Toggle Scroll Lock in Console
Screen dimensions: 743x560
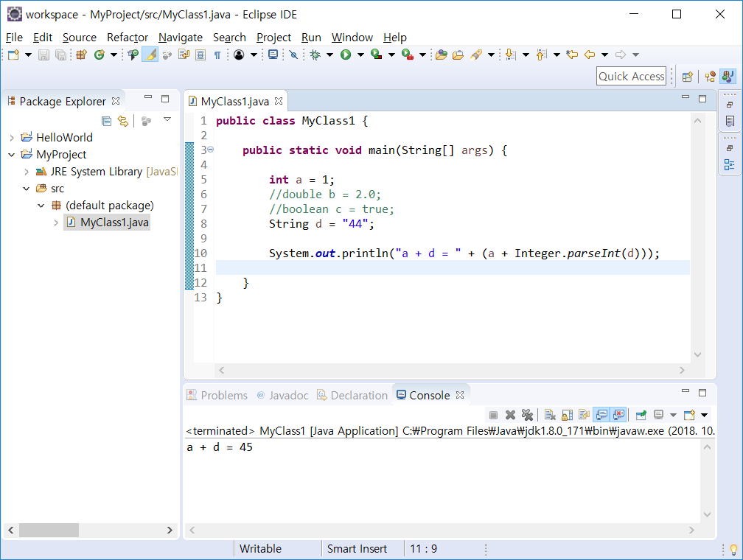568,415
